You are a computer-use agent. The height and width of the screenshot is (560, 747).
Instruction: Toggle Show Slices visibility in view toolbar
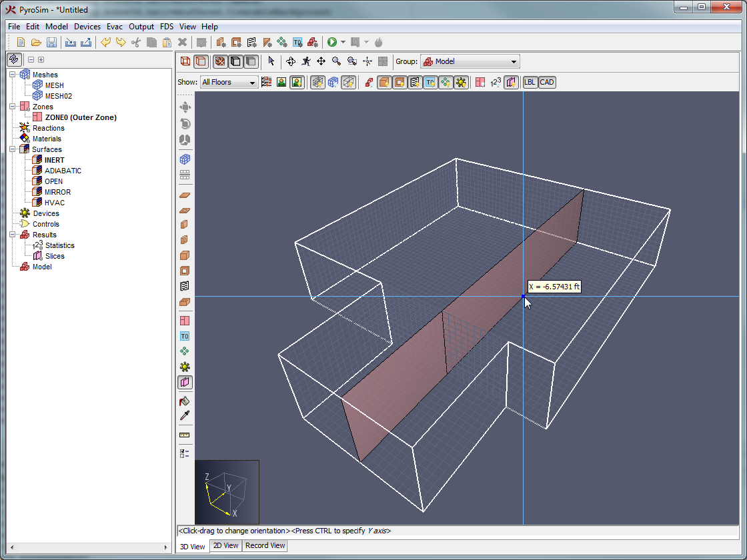click(511, 82)
